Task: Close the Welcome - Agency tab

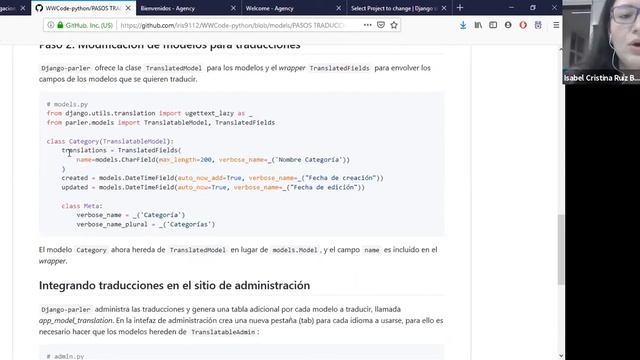Action: [338, 8]
